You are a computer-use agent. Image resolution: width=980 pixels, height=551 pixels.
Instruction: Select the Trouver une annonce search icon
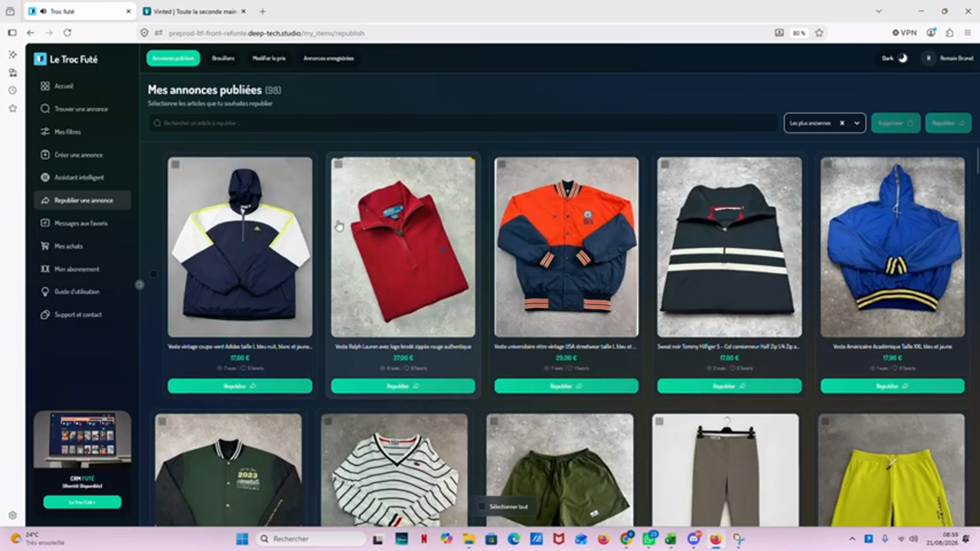[45, 109]
